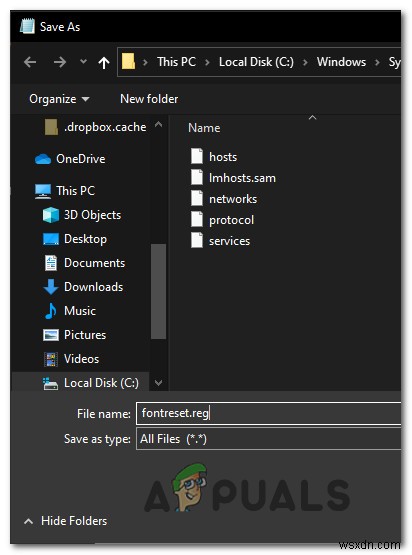This screenshot has width=412, height=555.
Task: Expand chevron after Windows breadcrumb
Action: (377, 63)
